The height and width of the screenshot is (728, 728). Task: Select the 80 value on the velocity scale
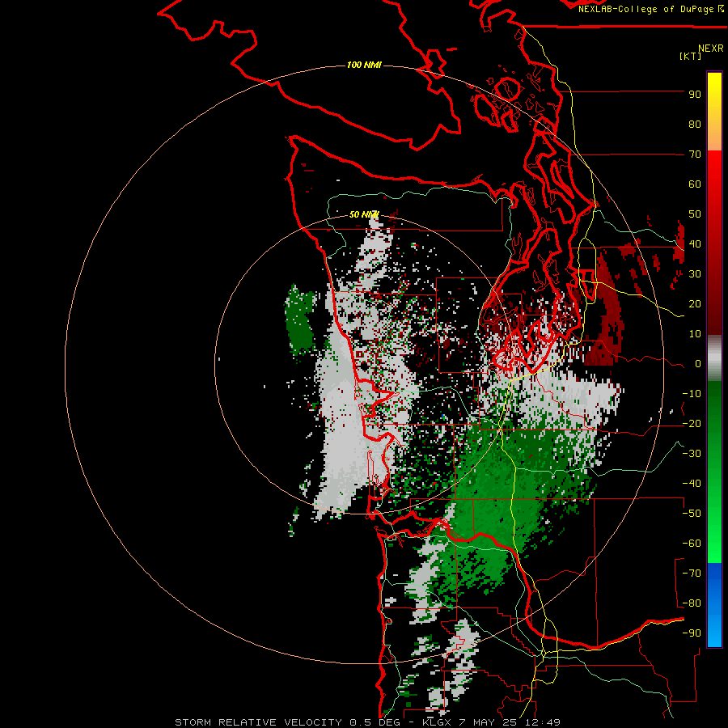click(695, 125)
